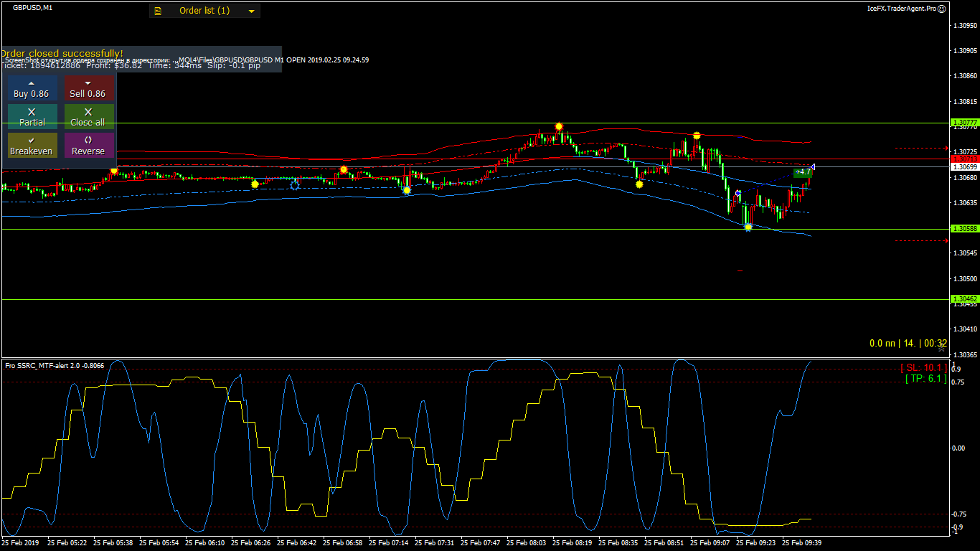Image resolution: width=980 pixels, height=551 pixels.
Task: Click the white 1.30699 current price label
Action: tap(963, 166)
